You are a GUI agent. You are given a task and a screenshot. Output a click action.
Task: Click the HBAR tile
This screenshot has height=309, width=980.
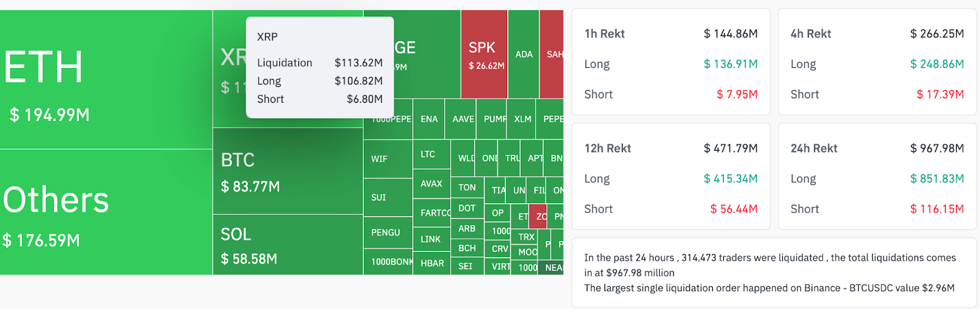coord(432,263)
